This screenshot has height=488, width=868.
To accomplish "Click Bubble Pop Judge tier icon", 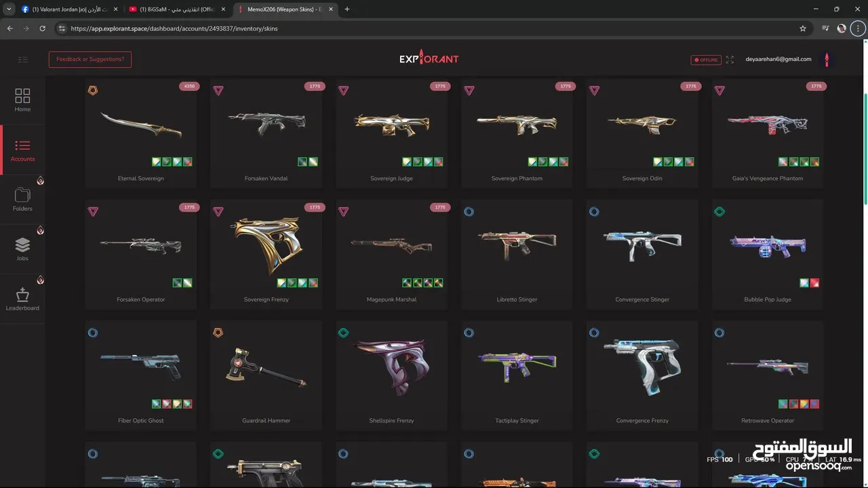I will click(x=719, y=211).
